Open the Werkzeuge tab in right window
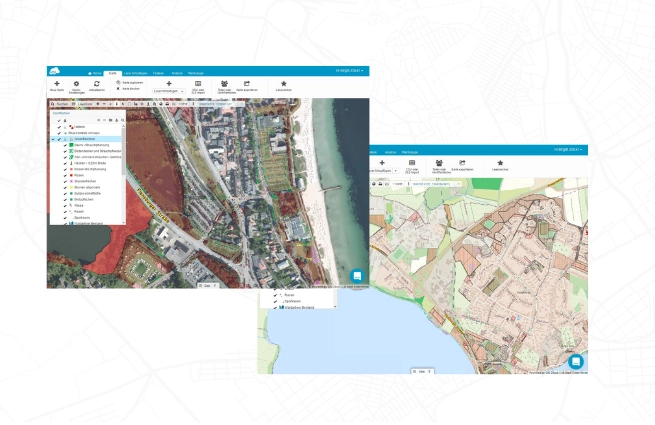655x425 pixels. click(x=410, y=152)
